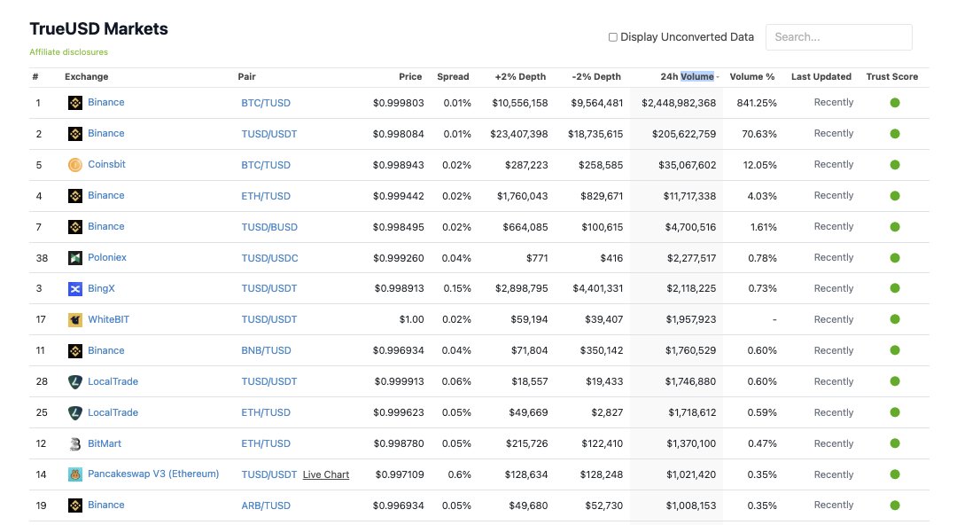Click the WhiteBIT logo icon

[75, 320]
